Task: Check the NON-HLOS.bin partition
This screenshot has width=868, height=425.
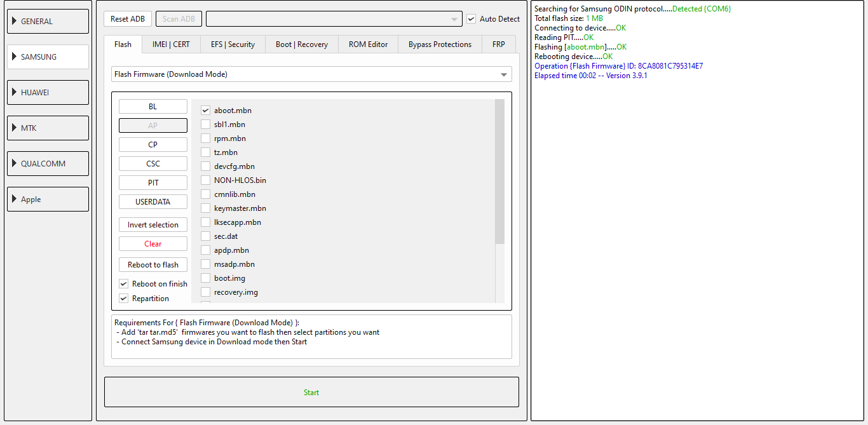Action: click(x=205, y=180)
